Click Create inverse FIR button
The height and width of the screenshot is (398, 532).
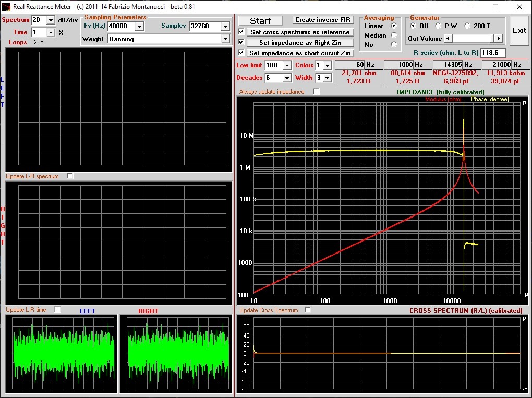click(323, 20)
